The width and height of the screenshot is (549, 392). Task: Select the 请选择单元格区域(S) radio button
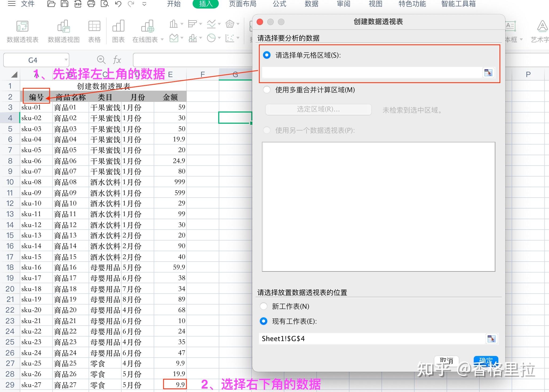[x=266, y=55]
